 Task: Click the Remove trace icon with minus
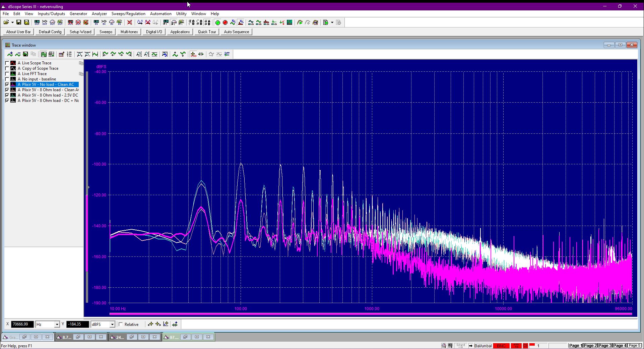click(x=18, y=54)
